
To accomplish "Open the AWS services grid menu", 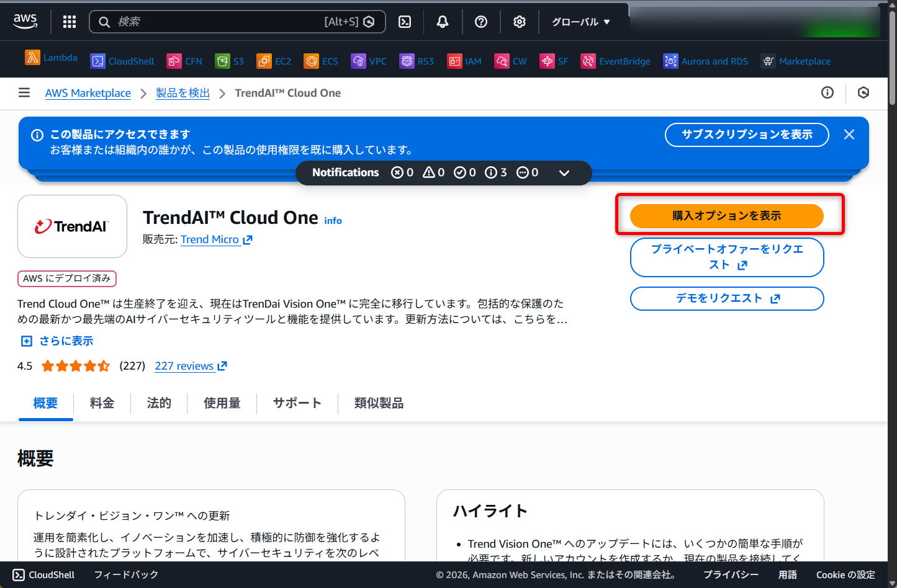I will click(x=70, y=22).
